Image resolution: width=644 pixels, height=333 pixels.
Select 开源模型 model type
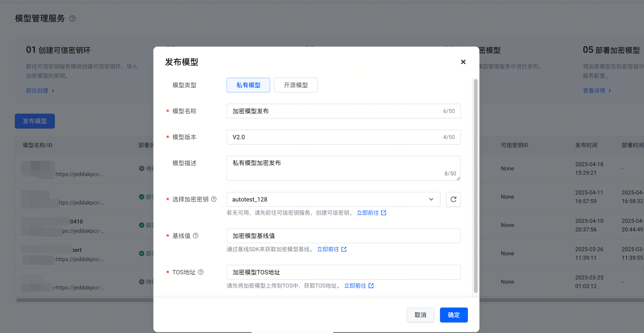[x=295, y=85]
